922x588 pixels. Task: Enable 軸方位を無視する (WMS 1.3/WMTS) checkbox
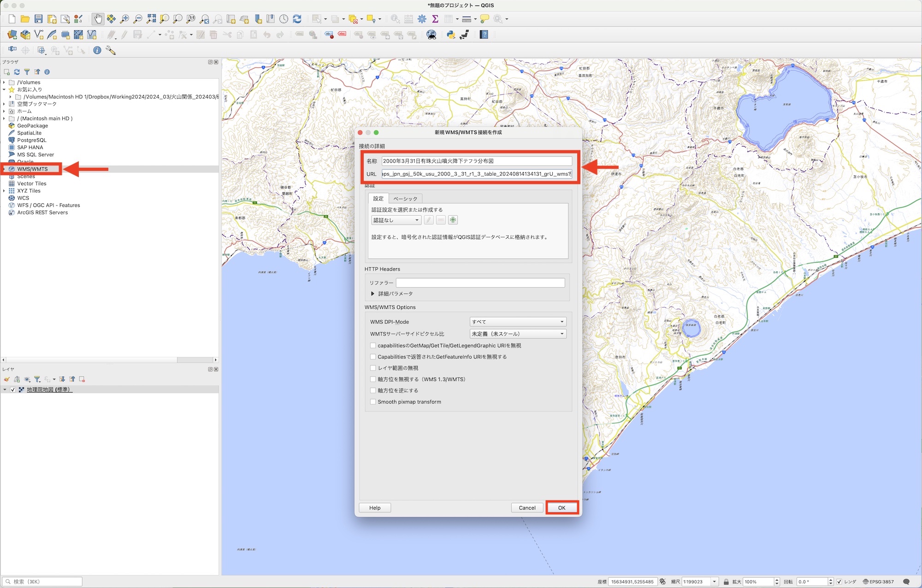click(x=373, y=379)
